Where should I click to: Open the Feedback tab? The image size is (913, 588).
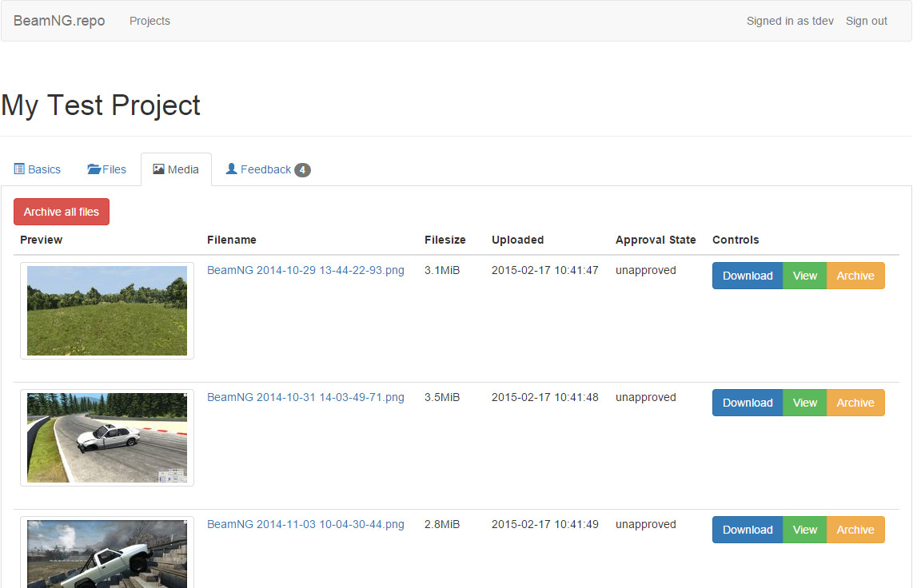[x=268, y=169]
